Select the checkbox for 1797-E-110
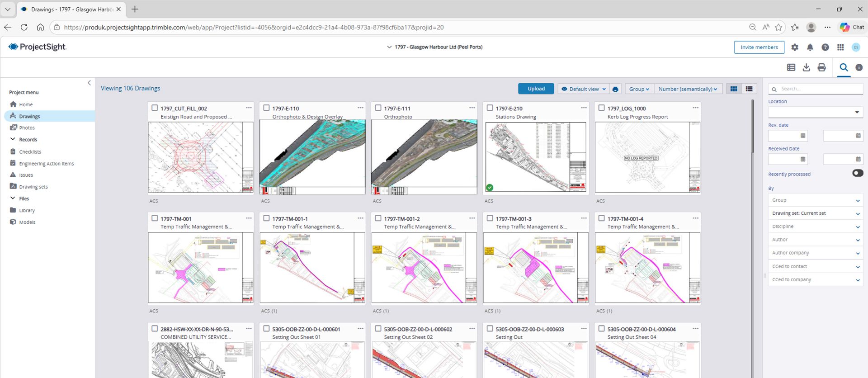868x378 pixels. click(x=266, y=108)
